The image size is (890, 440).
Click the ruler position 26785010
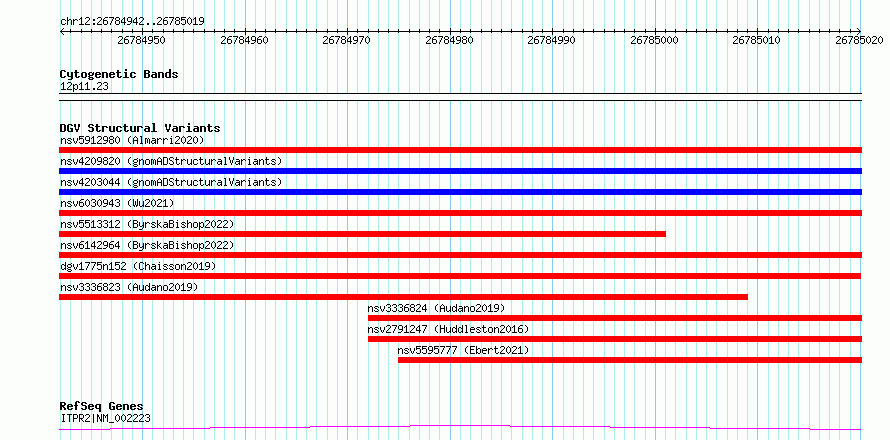click(x=757, y=40)
